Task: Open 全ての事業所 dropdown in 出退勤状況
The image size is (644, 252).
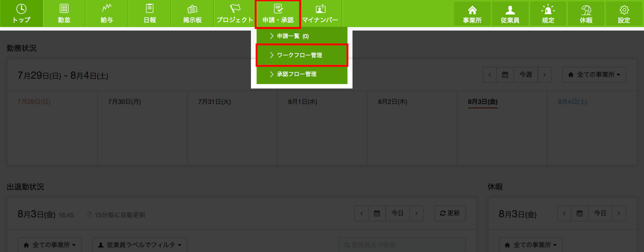Action: [x=50, y=245]
